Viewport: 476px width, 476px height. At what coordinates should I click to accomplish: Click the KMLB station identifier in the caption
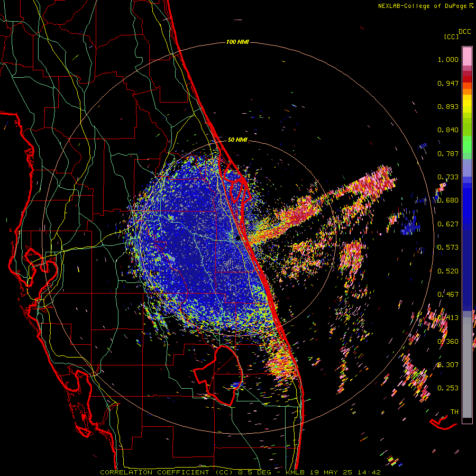pos(296,472)
